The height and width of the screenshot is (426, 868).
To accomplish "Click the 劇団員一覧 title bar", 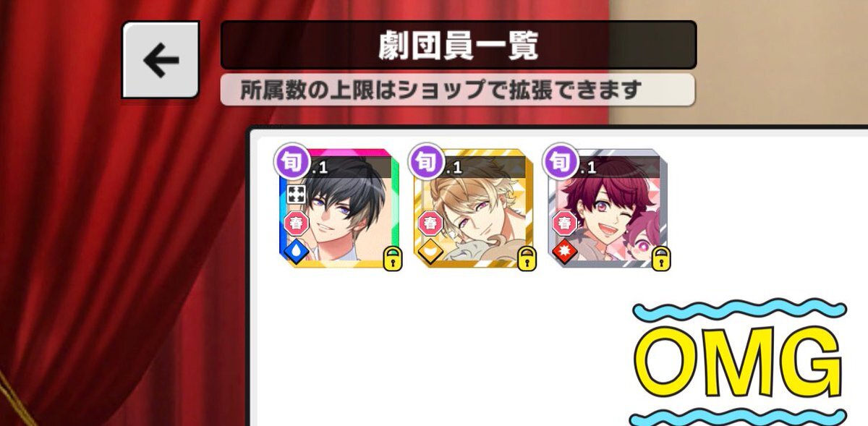I will pos(459,45).
